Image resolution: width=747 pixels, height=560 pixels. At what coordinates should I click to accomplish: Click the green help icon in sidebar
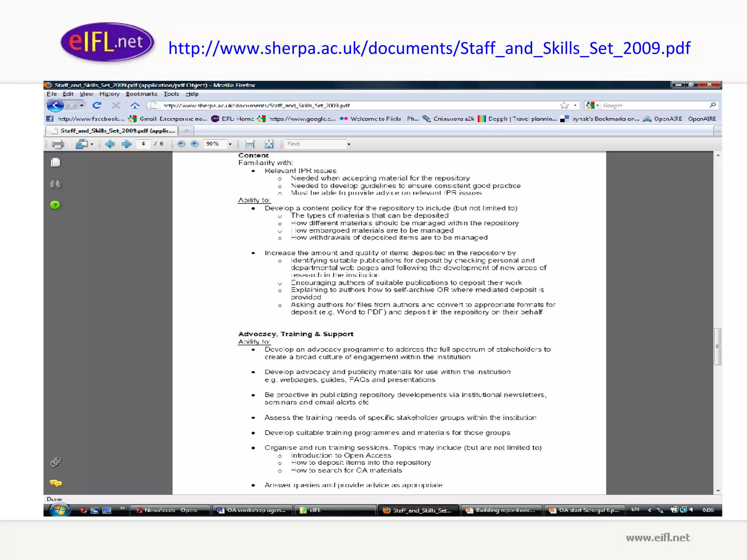(x=55, y=205)
